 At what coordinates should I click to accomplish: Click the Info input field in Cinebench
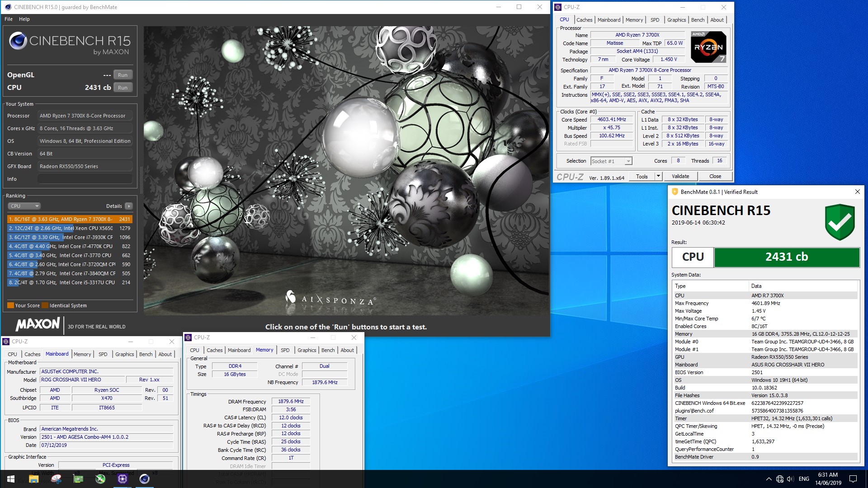(x=85, y=179)
